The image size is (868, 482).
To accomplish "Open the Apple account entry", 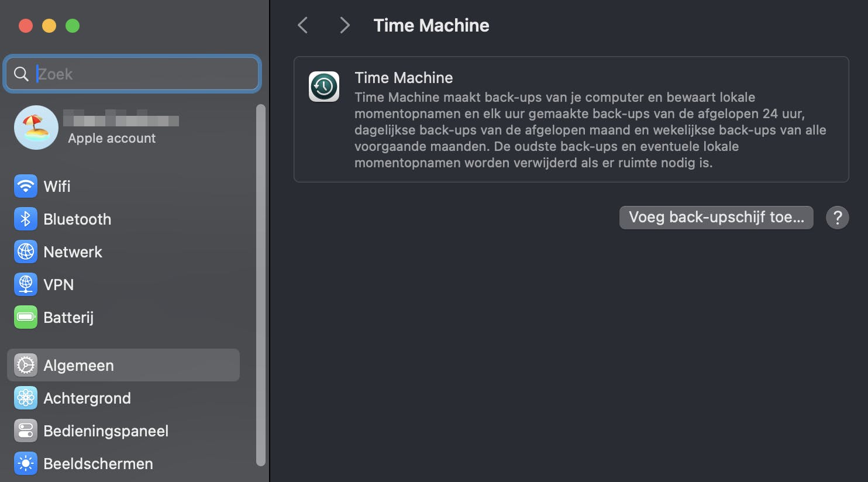I will point(112,138).
